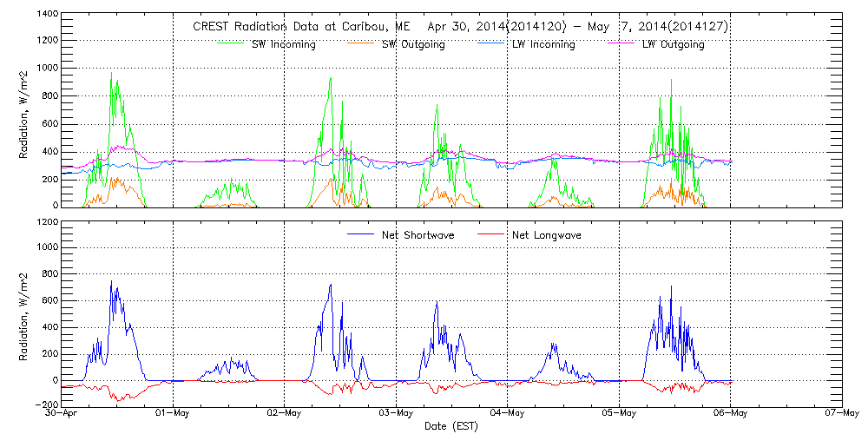Select the 04-May x-axis tick label
This screenshot has height=434, width=868.
tap(507, 415)
